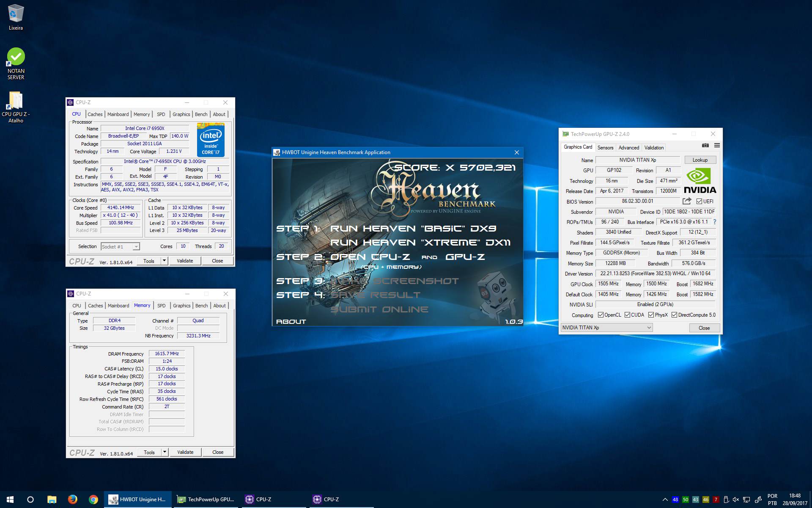
Task: Click the tray icon showing 43
Action: (696, 500)
